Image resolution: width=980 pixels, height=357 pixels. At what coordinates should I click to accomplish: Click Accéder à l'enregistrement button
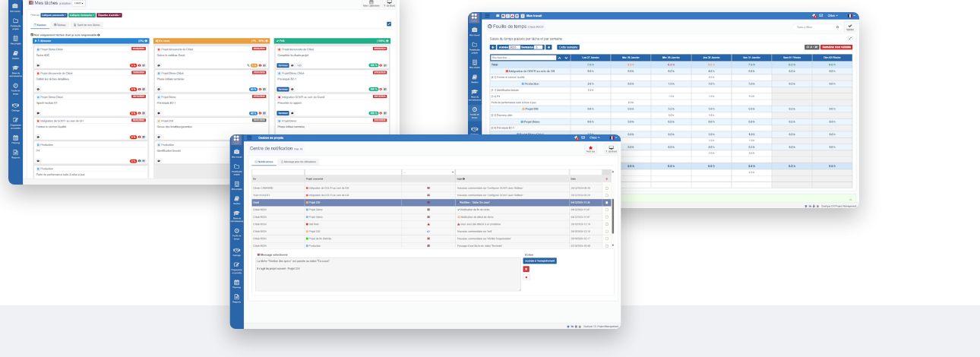click(540, 261)
